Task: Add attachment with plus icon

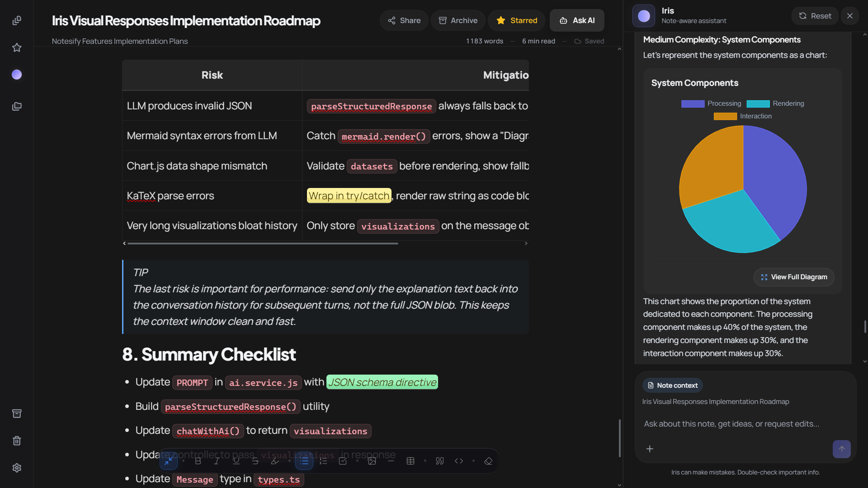Action: (650, 449)
